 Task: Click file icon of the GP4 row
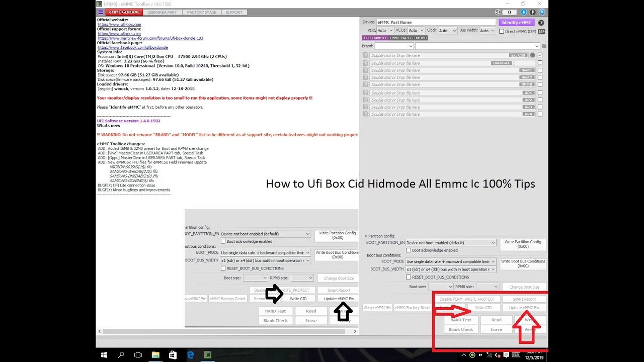pos(365,114)
